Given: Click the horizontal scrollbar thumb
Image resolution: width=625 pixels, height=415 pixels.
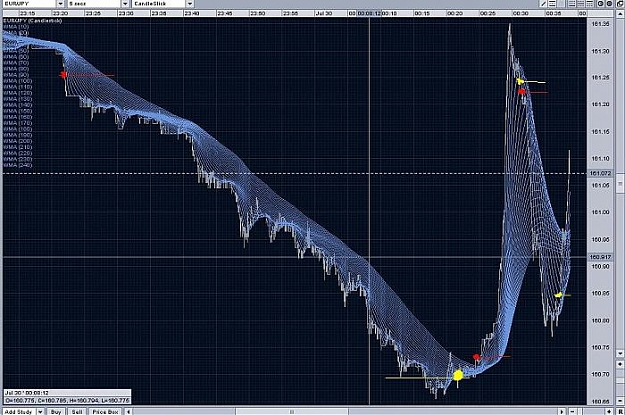Looking at the screenshot, I should coord(292,411).
